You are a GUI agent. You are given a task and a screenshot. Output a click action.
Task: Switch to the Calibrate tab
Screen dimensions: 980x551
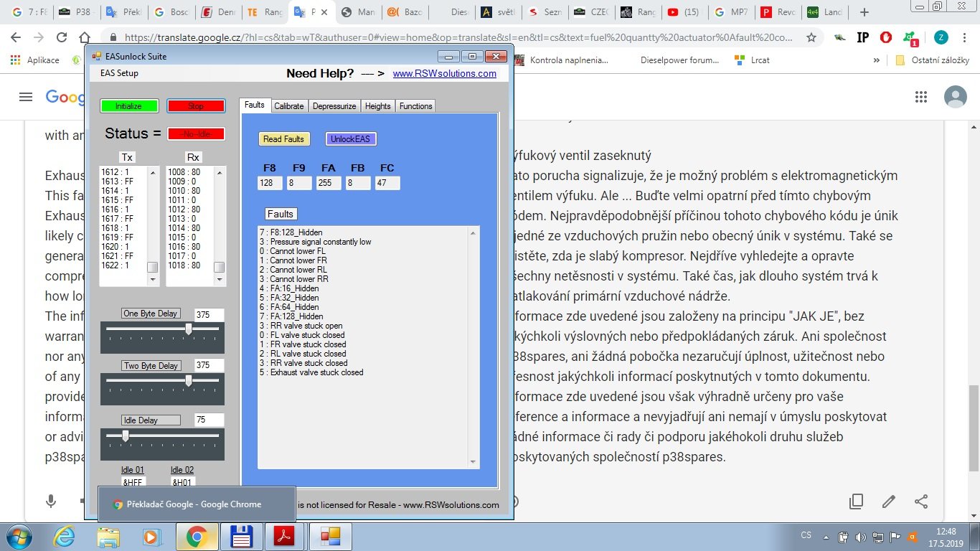(x=289, y=106)
